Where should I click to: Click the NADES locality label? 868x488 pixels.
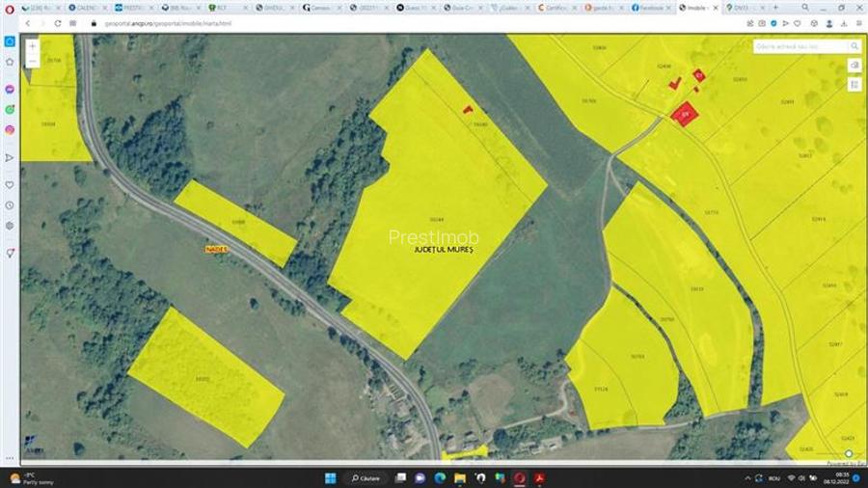point(216,250)
